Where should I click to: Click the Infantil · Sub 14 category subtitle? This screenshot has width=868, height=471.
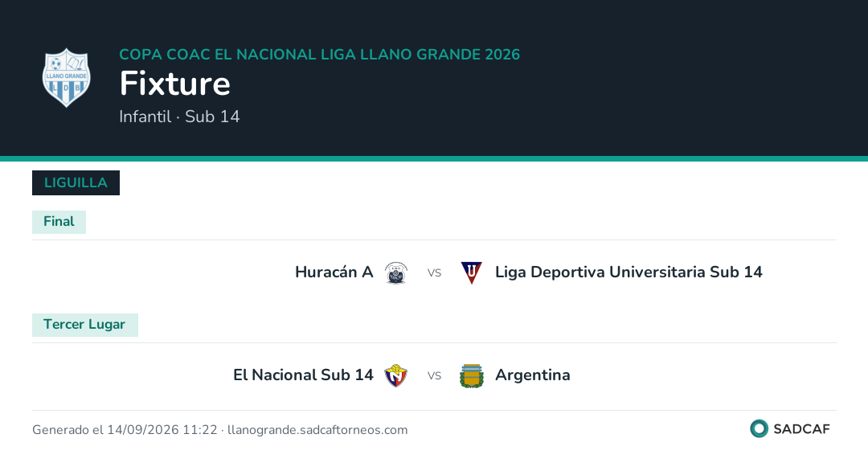[x=179, y=117]
